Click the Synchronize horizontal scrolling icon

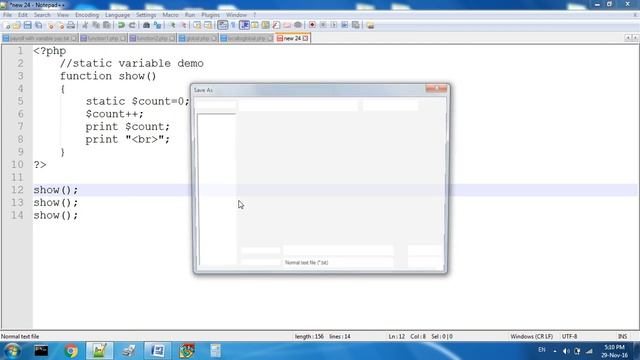click(208, 25)
